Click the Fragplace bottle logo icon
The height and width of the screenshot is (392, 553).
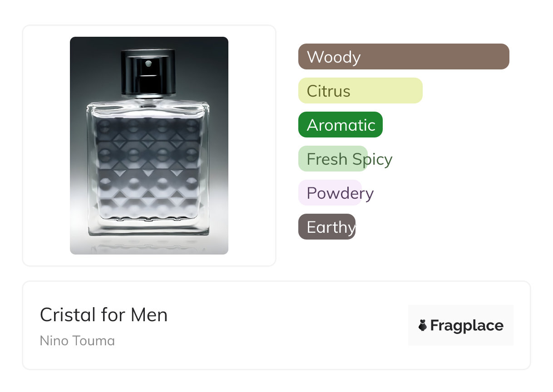pos(423,325)
